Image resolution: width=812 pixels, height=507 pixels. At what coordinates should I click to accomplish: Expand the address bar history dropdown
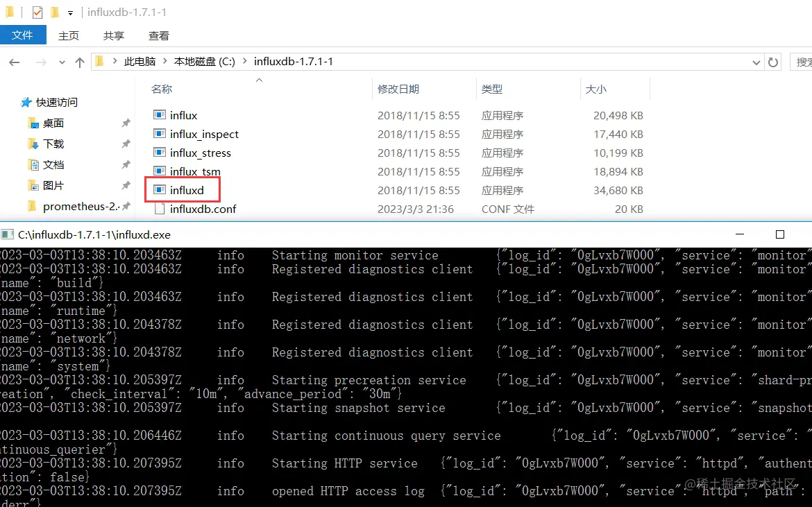[756, 62]
